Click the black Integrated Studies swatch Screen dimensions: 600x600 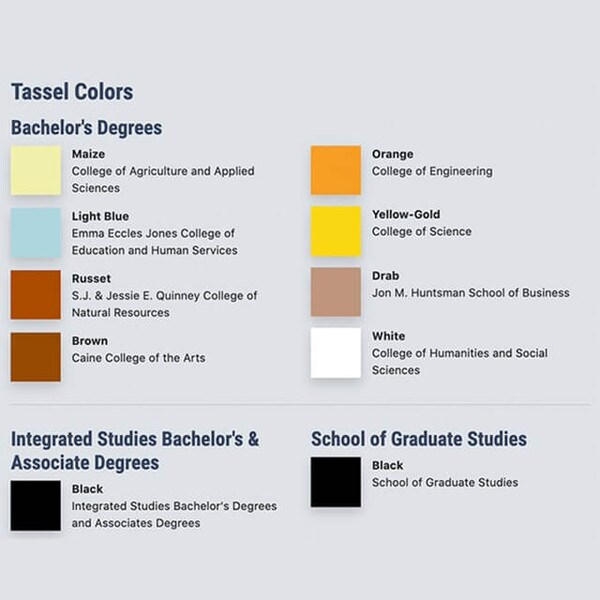click(36, 505)
